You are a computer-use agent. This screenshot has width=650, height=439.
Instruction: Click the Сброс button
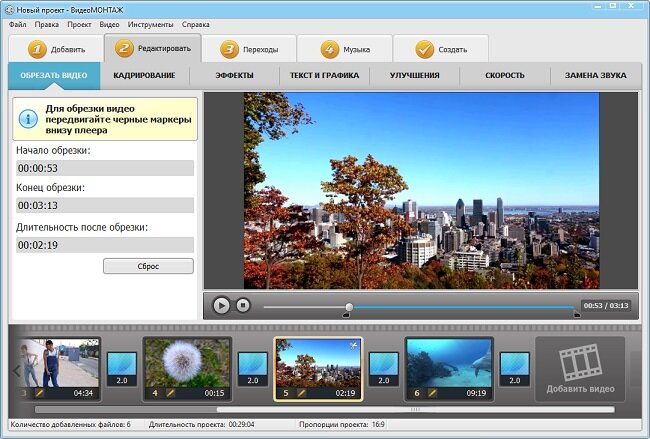pyautogui.click(x=148, y=266)
